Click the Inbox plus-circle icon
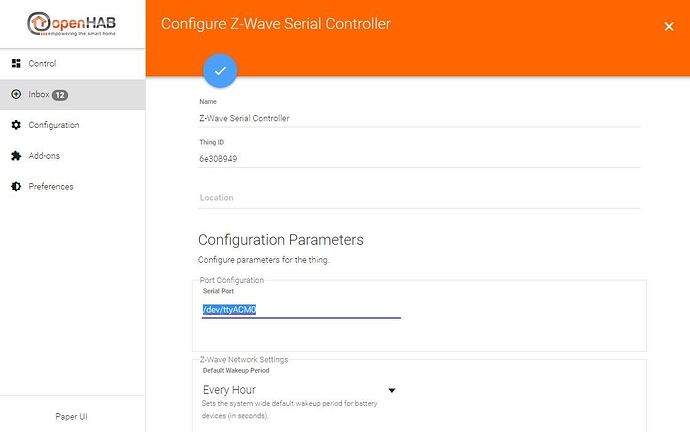Image resolution: width=690 pixels, height=432 pixels. point(16,94)
